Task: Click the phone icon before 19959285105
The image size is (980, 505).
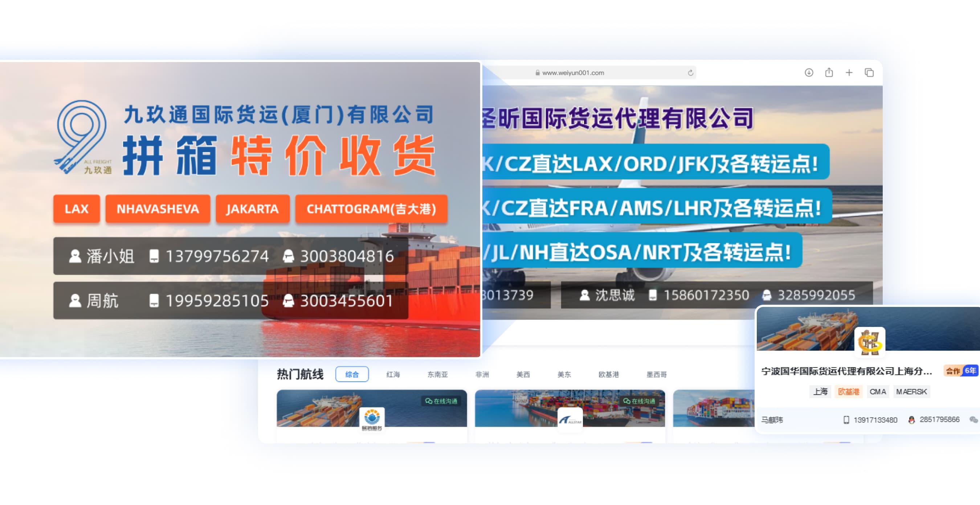Action: point(154,300)
